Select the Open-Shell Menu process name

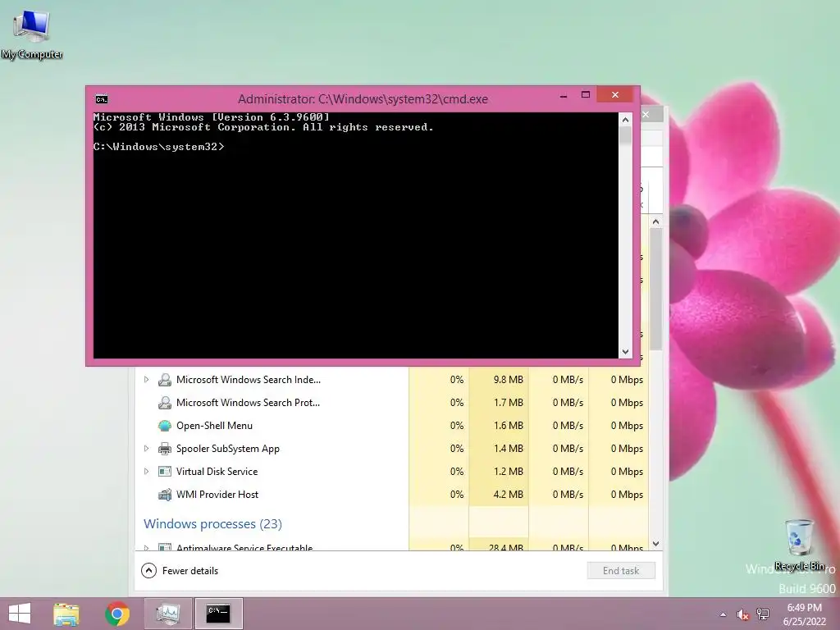click(x=214, y=426)
